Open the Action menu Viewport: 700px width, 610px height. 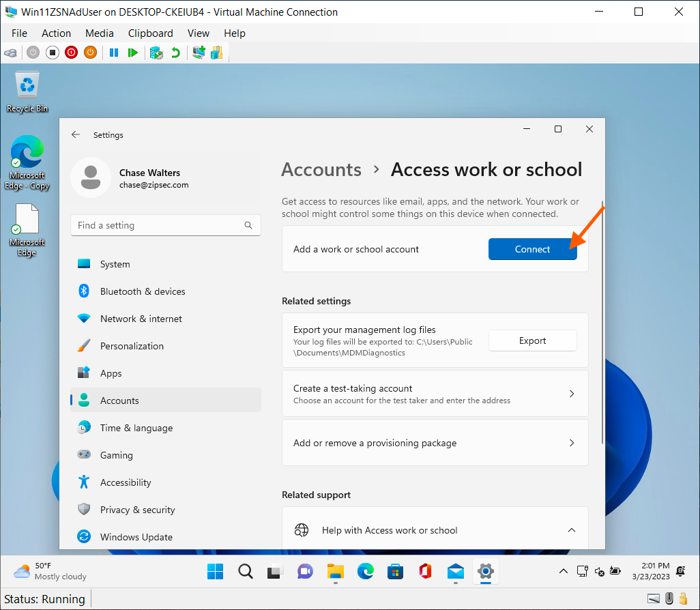tap(56, 33)
